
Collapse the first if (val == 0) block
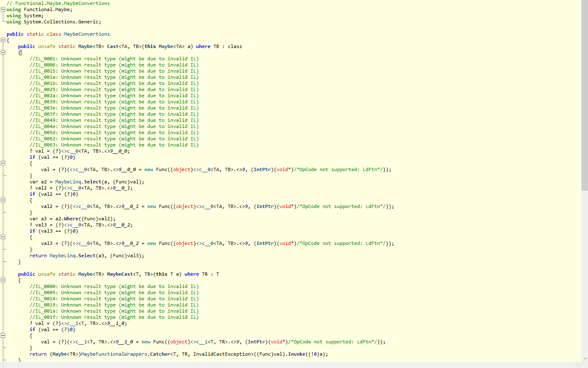click(x=3, y=163)
